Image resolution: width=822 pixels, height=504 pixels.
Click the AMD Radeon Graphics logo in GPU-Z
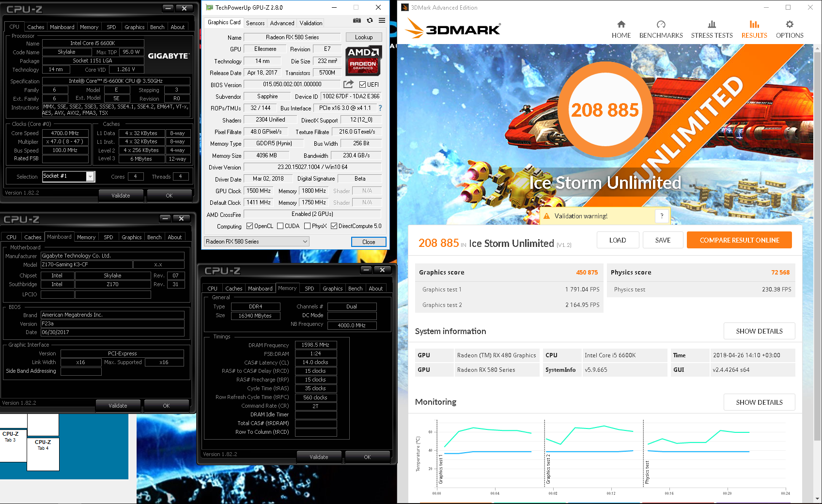coord(363,60)
